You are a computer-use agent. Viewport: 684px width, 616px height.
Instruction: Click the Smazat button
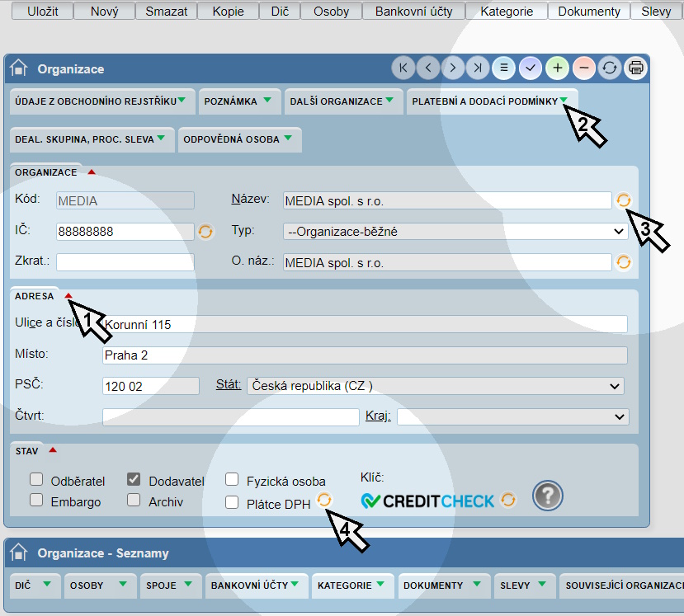(167, 12)
